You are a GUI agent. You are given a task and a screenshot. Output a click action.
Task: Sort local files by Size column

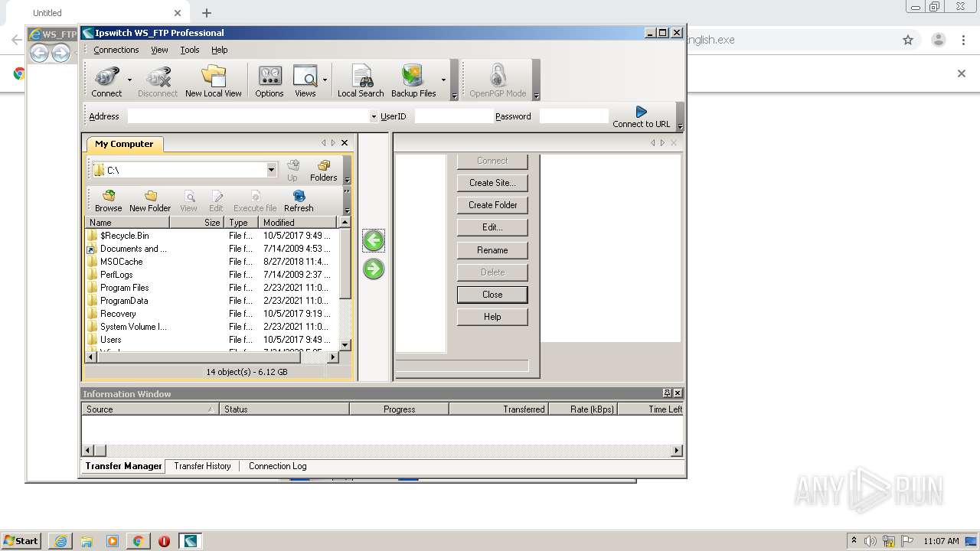coord(197,222)
